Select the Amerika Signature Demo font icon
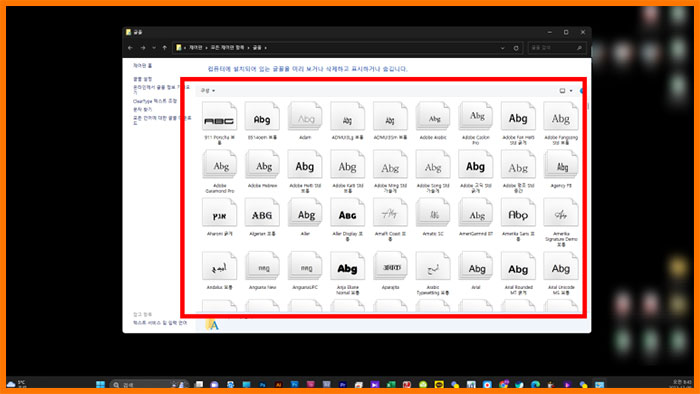The height and width of the screenshot is (394, 700). point(561,213)
